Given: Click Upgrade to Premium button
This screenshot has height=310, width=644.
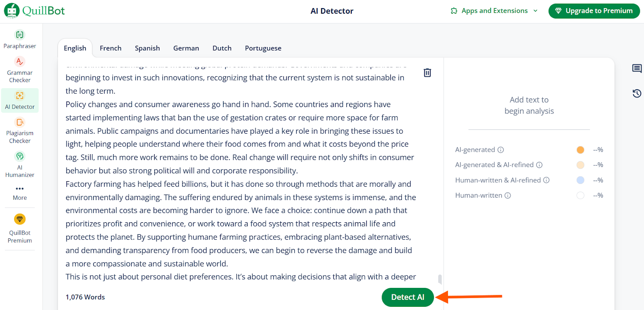Looking at the screenshot, I should pyautogui.click(x=594, y=11).
